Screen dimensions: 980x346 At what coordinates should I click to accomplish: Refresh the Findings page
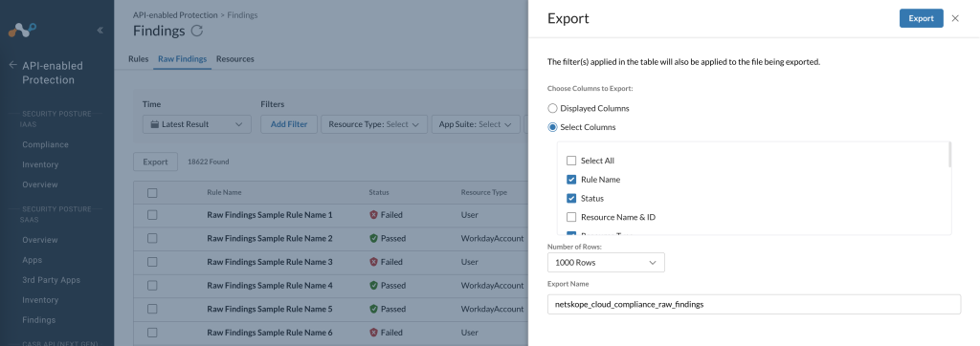coord(197,31)
